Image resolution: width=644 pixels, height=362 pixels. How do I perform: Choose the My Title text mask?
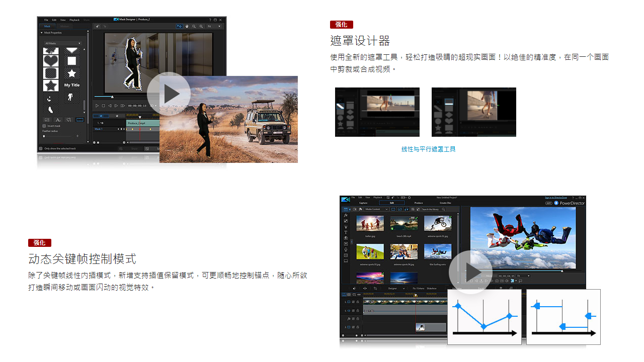72,85
